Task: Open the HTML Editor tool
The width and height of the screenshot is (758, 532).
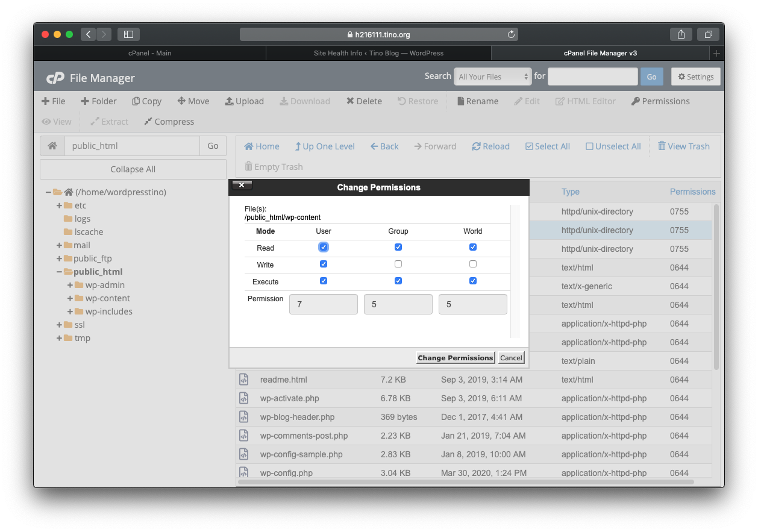Action: click(585, 101)
